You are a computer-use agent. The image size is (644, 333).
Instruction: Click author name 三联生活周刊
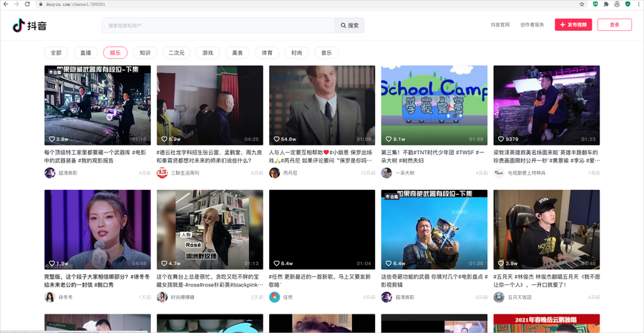185,173
